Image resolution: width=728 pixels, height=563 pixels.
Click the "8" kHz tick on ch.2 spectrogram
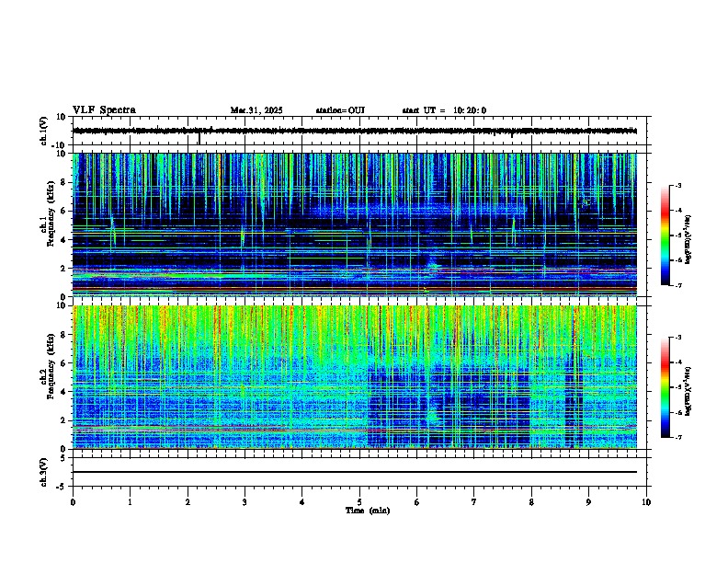point(64,335)
